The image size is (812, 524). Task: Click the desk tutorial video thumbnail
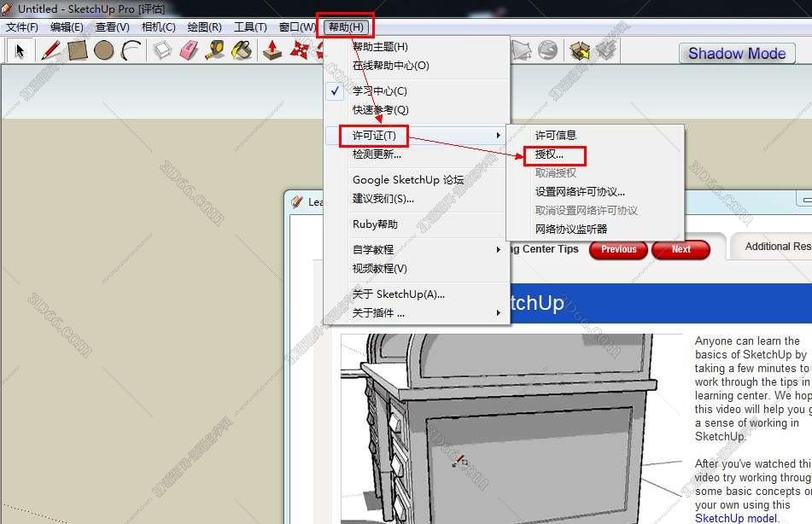coord(511,428)
